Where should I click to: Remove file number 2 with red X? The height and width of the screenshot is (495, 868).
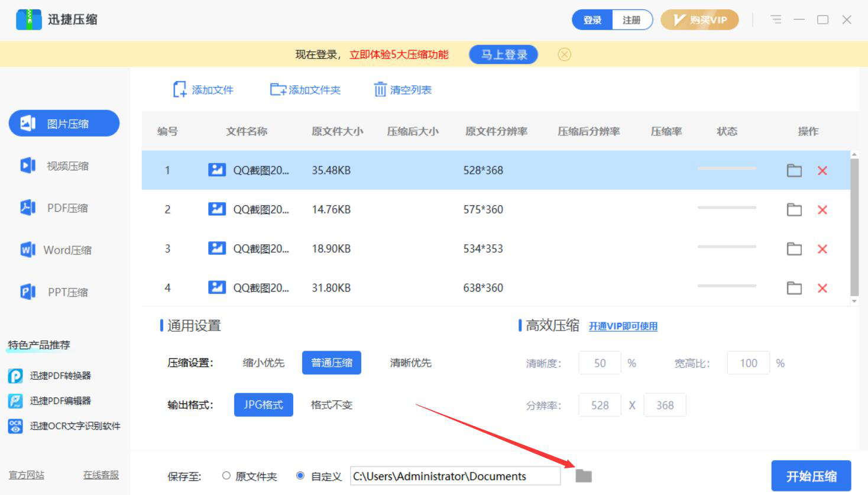tap(822, 210)
